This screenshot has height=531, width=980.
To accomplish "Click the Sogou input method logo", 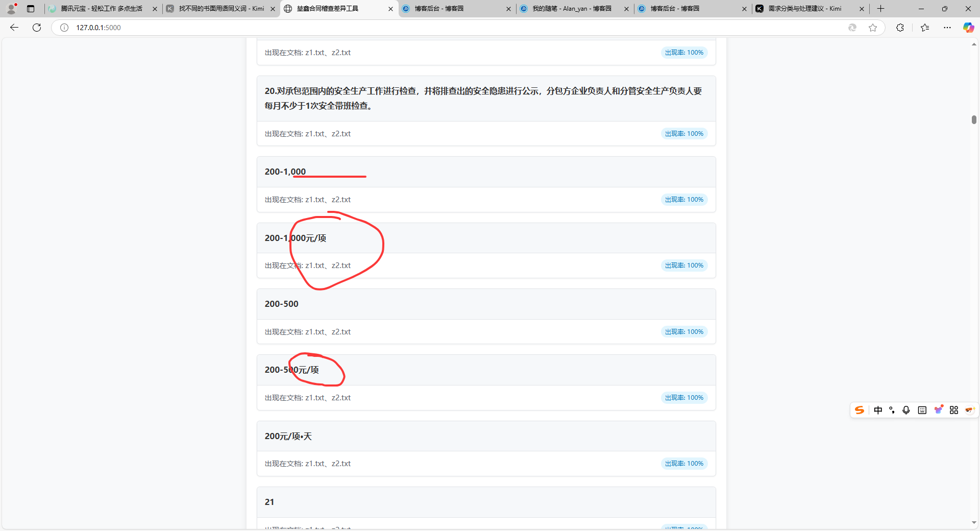I will pyautogui.click(x=860, y=410).
